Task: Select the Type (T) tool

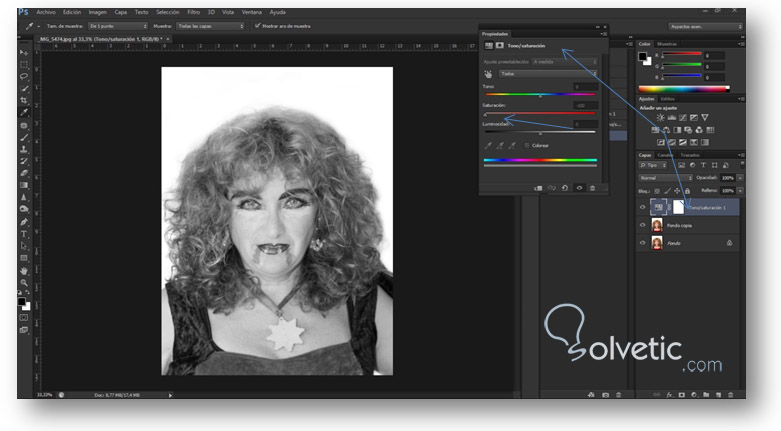Action: point(24,234)
